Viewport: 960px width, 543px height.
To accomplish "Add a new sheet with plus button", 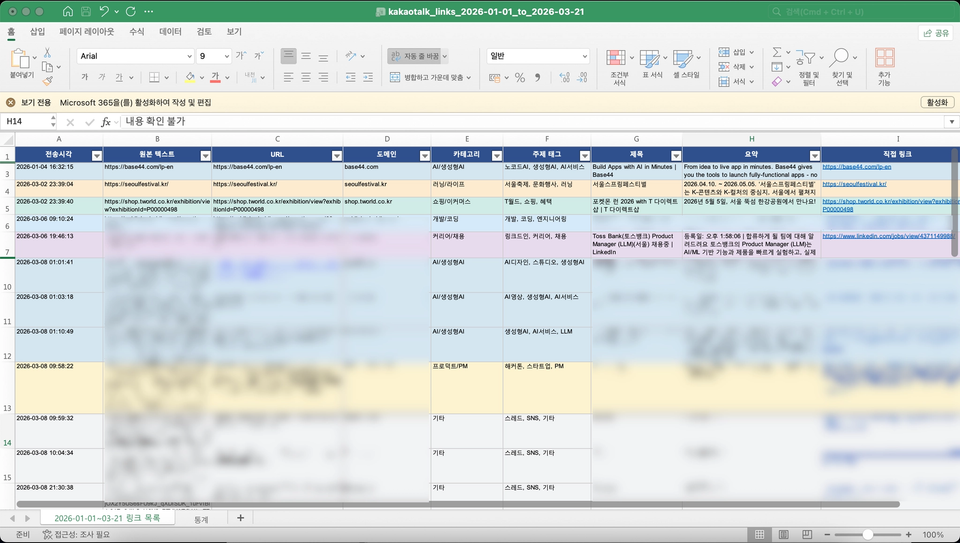I will pyautogui.click(x=241, y=518).
